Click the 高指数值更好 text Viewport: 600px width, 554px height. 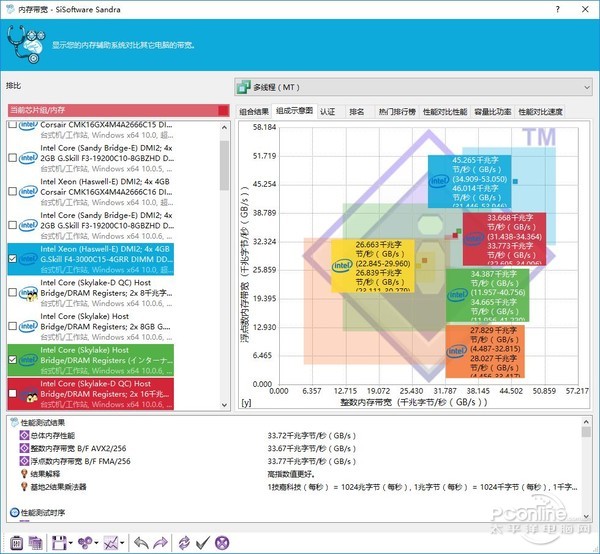coord(291,474)
